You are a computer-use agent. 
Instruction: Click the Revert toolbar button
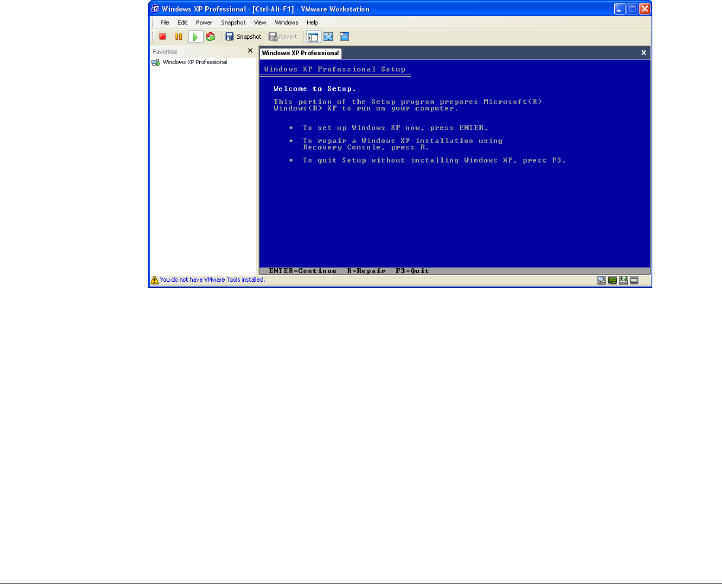click(x=283, y=37)
